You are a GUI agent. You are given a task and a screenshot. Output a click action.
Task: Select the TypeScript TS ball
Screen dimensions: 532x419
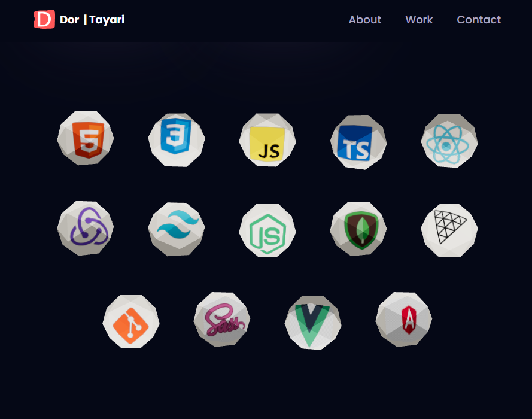358,142
